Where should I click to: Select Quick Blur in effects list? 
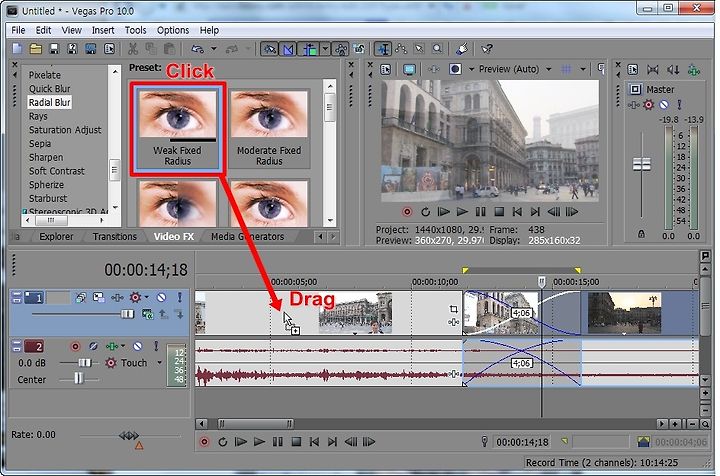click(x=50, y=89)
